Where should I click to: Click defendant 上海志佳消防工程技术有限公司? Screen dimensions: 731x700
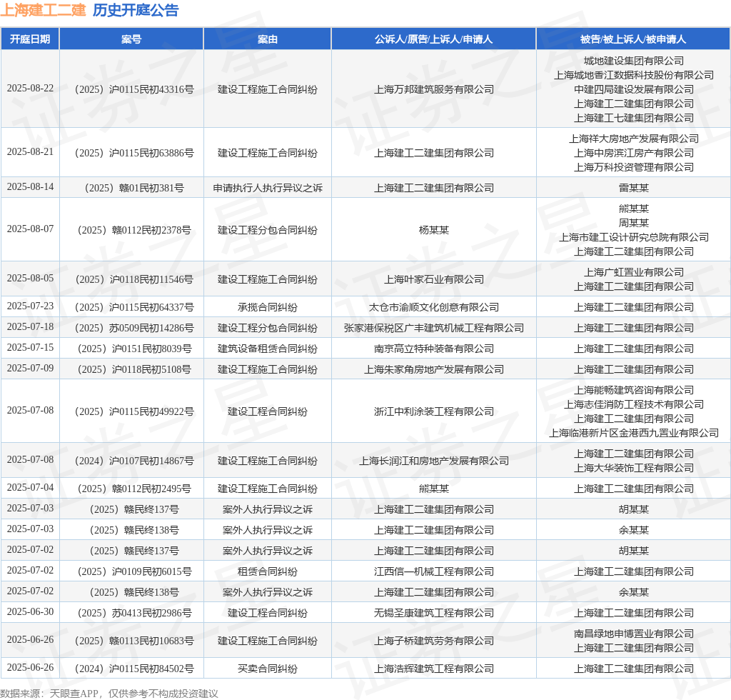click(634, 404)
